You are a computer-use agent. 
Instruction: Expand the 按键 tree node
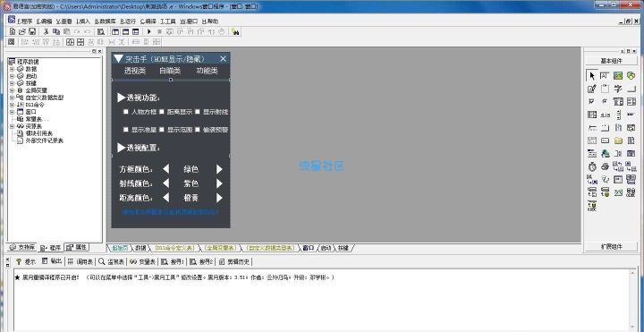coord(12,83)
